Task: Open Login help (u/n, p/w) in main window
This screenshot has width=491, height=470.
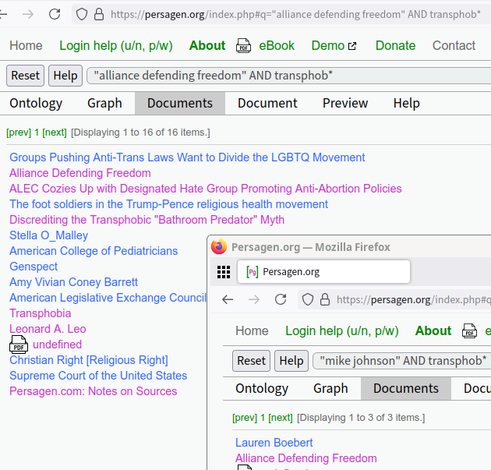Action: click(116, 46)
